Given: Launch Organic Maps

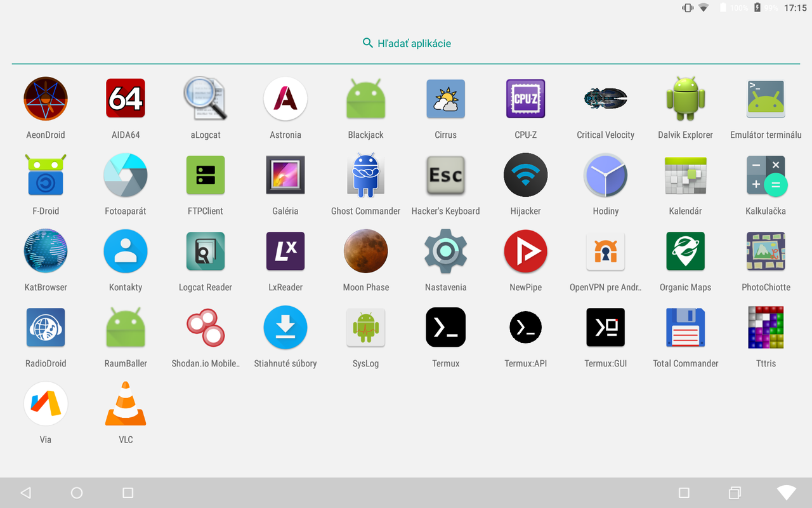Looking at the screenshot, I should pyautogui.click(x=686, y=251).
